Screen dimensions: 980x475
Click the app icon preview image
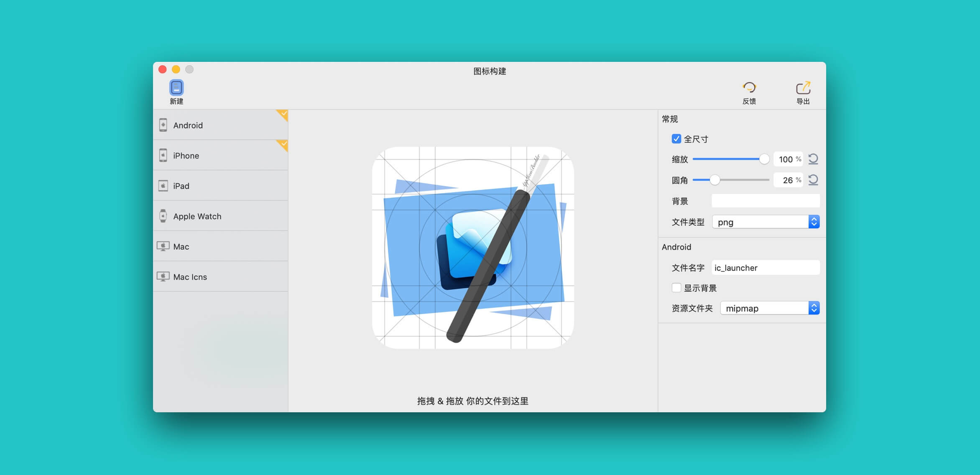pos(473,248)
